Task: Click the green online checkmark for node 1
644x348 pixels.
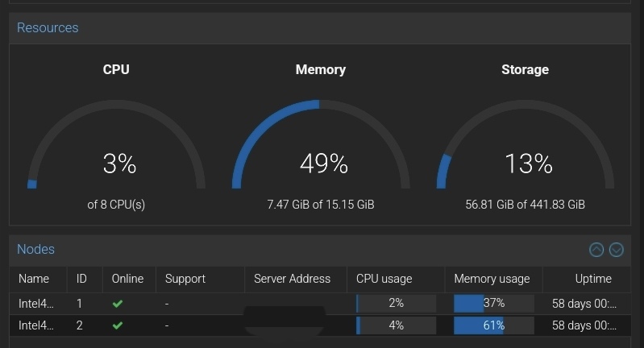Action: 118,304
